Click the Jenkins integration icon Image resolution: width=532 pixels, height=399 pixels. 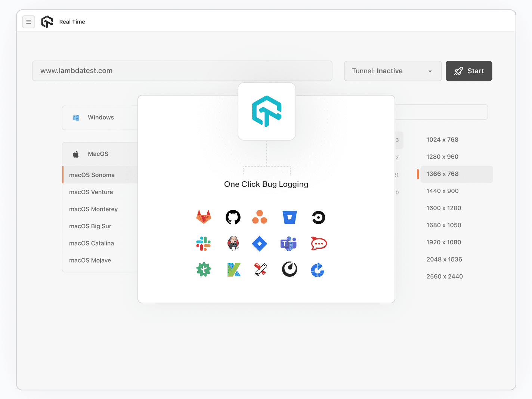click(x=233, y=243)
